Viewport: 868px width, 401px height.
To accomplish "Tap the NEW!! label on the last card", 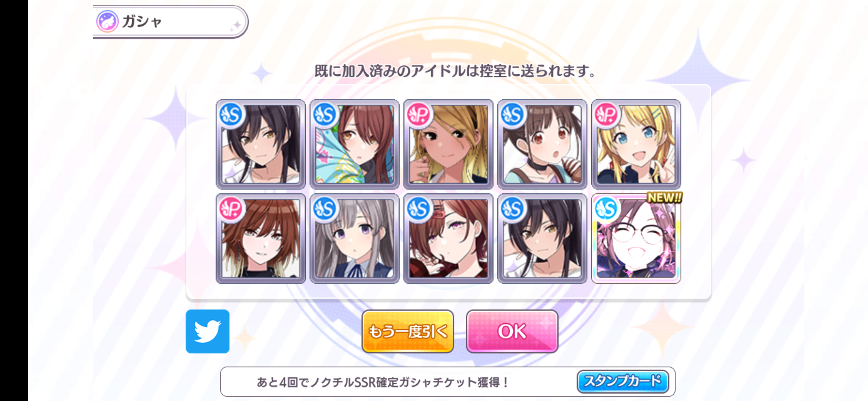I will [x=664, y=198].
